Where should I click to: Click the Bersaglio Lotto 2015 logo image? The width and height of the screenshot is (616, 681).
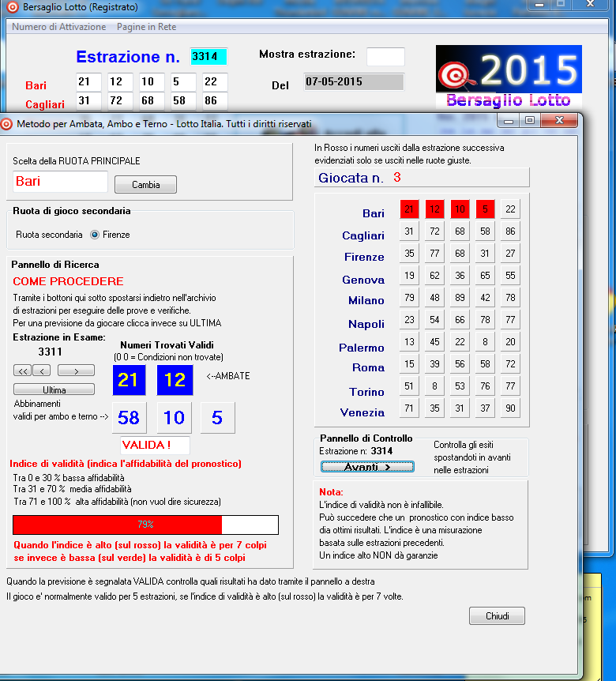click(x=509, y=77)
